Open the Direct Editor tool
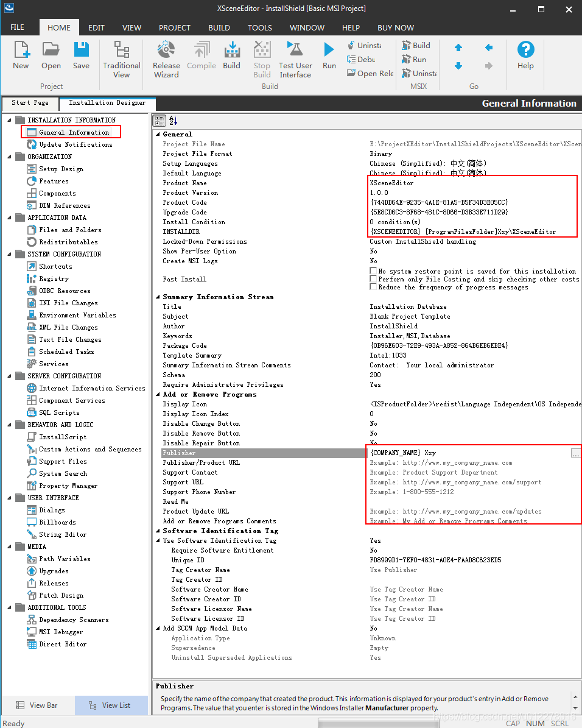This screenshot has width=582, height=728. tap(63, 644)
